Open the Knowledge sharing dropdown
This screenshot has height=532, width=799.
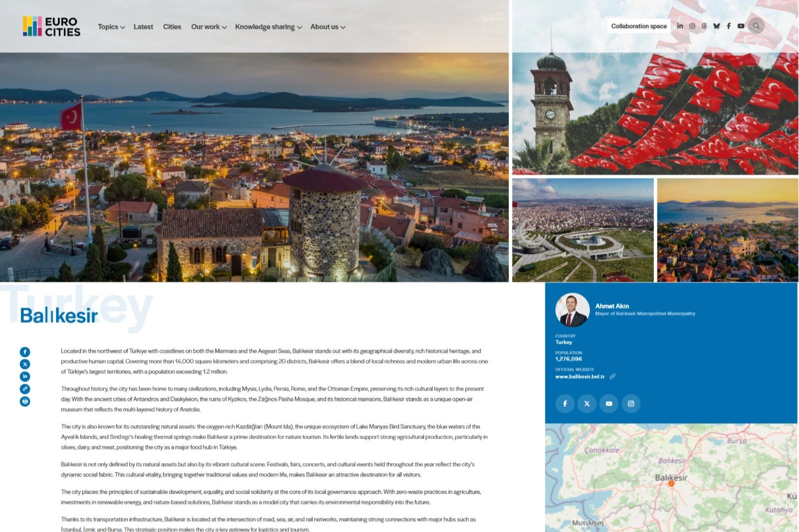pos(268,27)
